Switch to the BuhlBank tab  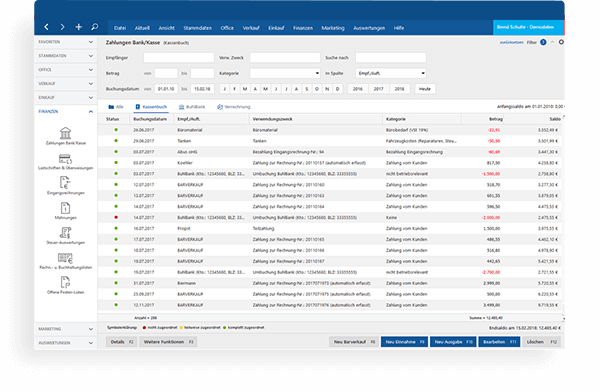(192, 107)
